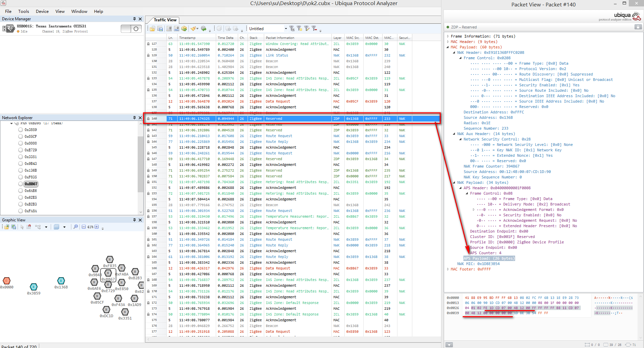Click the yellow box export packets icon
The image size is (644, 348).
184,29
